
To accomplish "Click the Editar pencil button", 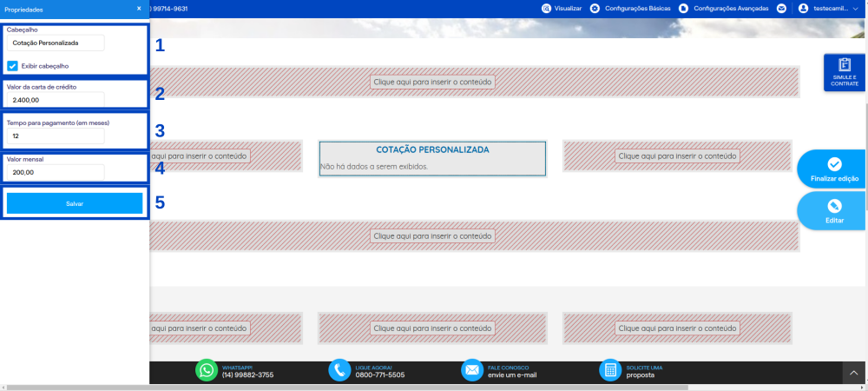I will (x=833, y=211).
